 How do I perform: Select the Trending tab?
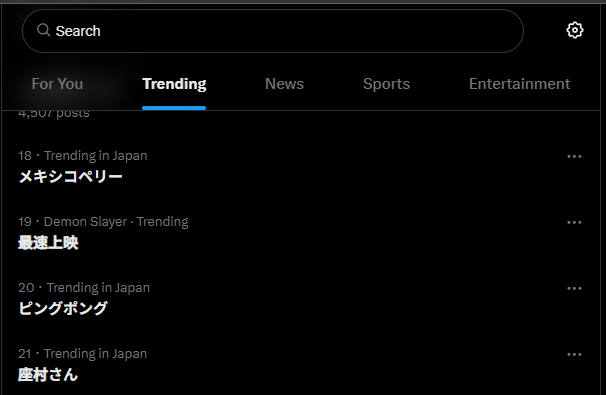pos(174,84)
